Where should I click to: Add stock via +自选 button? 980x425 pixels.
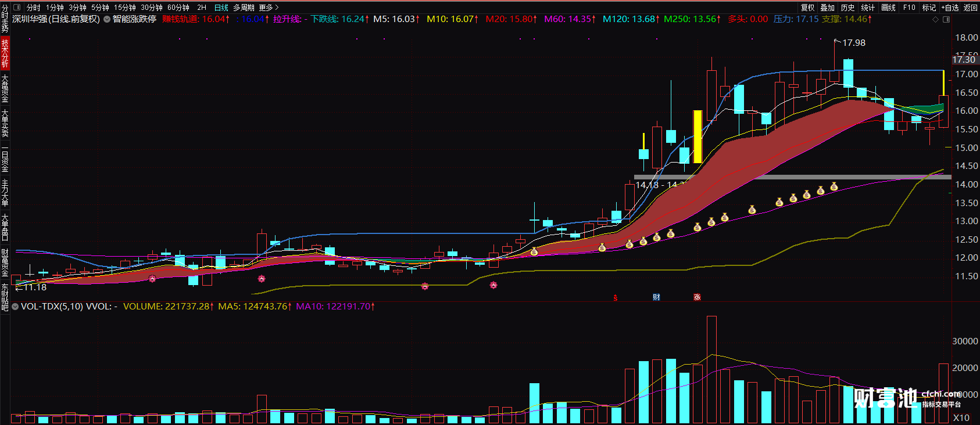pos(950,8)
